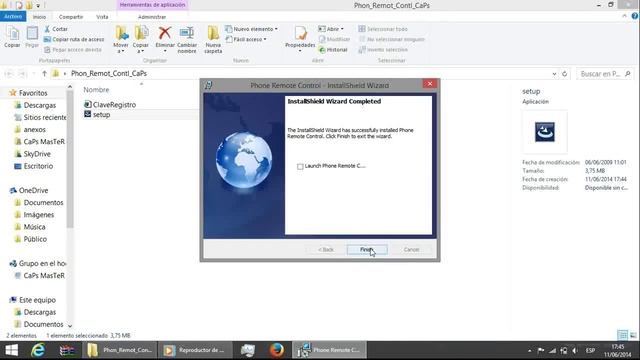Open anexos folder in sidebar
The width and height of the screenshot is (640, 360).
point(30,129)
